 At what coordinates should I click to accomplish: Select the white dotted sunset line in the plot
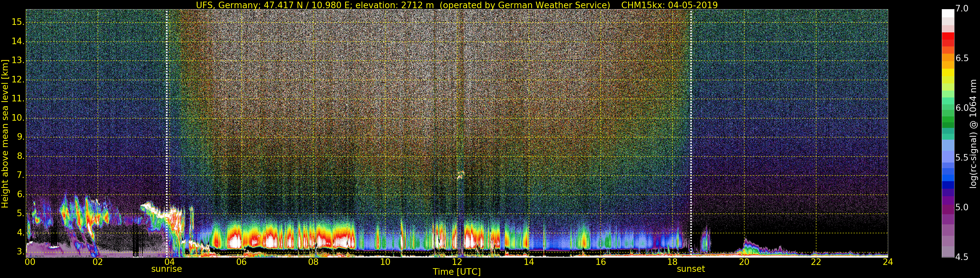(691, 114)
